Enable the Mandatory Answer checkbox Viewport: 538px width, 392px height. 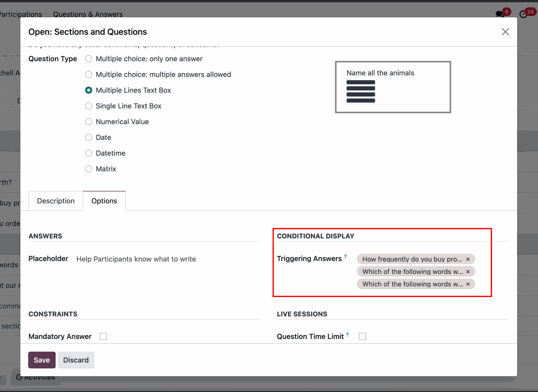pyautogui.click(x=103, y=336)
